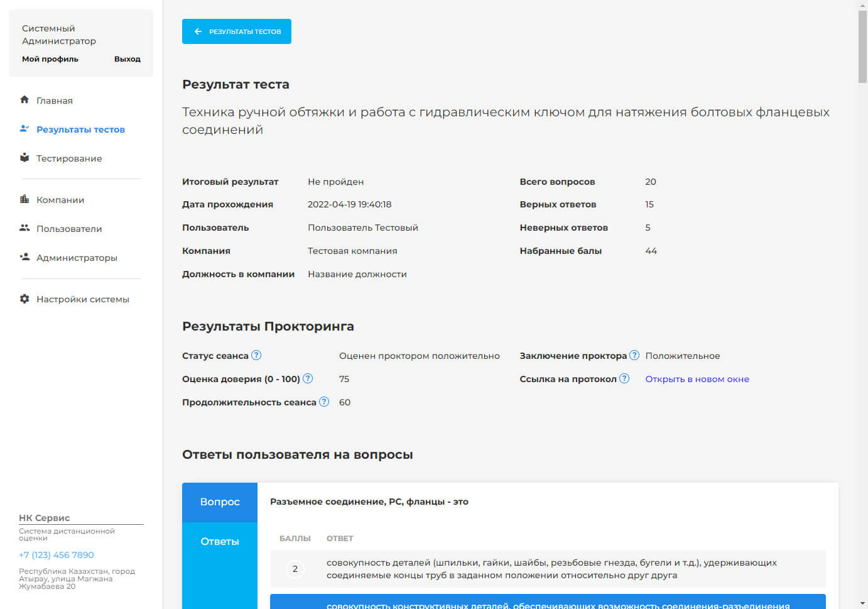This screenshot has width=868, height=609.
Task: Open Настройки системы
Action: click(x=83, y=299)
